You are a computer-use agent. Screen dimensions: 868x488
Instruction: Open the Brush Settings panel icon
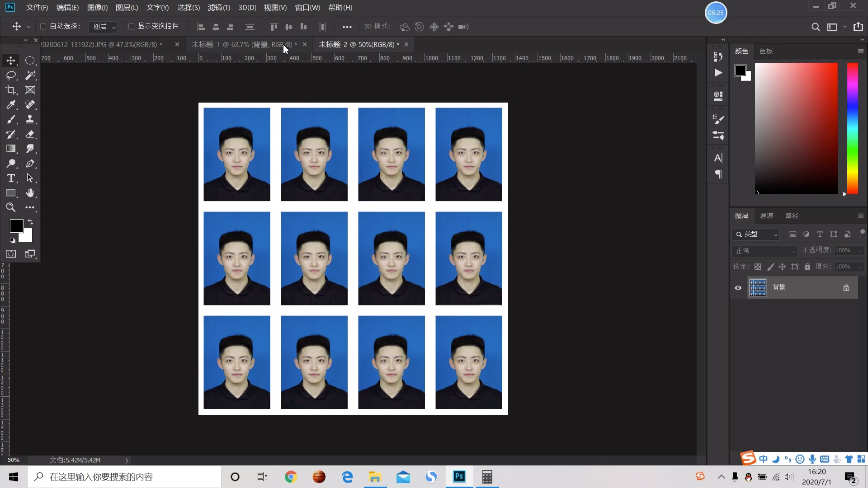click(x=718, y=119)
